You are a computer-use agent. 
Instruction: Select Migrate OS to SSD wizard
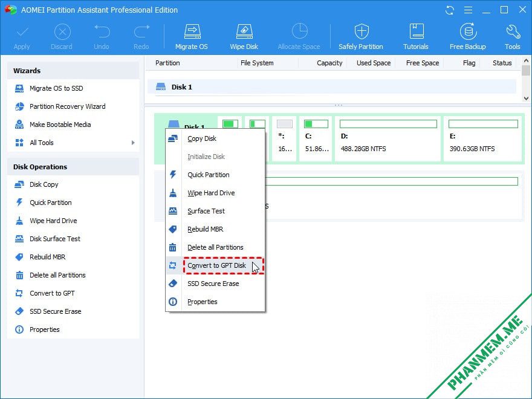[73, 88]
